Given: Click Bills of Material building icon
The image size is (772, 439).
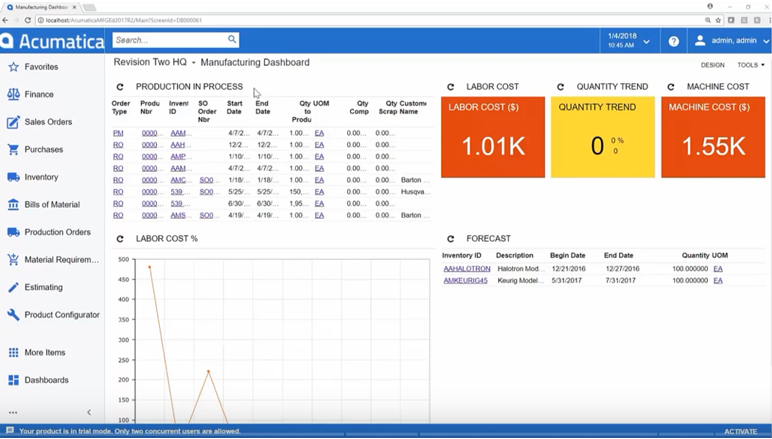Looking at the screenshot, I should point(13,205).
